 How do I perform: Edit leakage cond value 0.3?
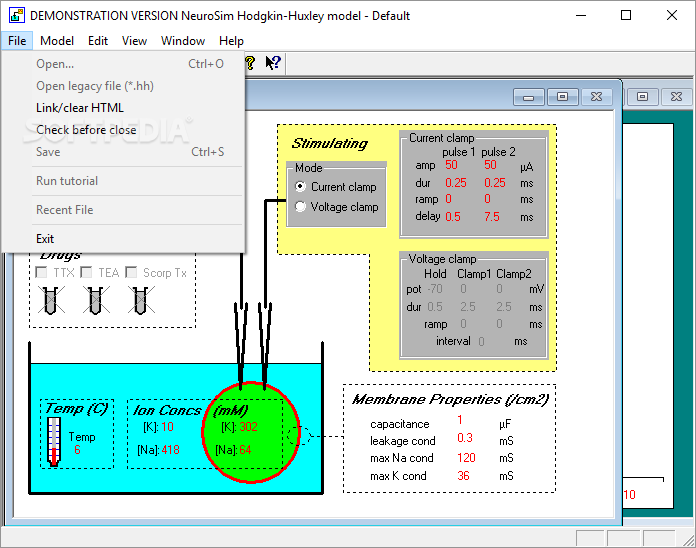pyautogui.click(x=465, y=438)
